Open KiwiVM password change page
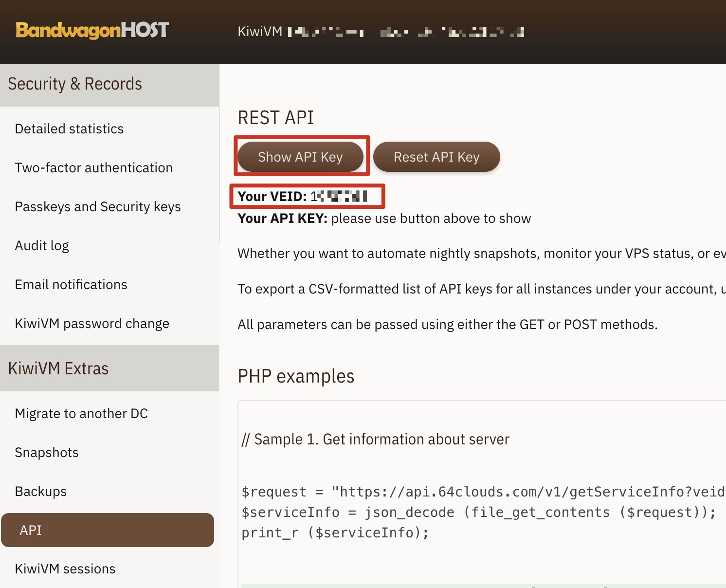 (x=92, y=323)
